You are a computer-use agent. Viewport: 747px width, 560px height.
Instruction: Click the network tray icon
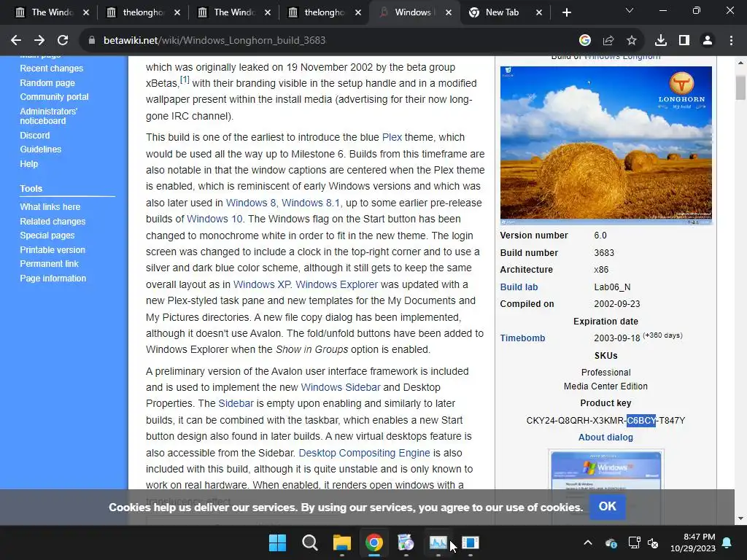tap(634, 542)
